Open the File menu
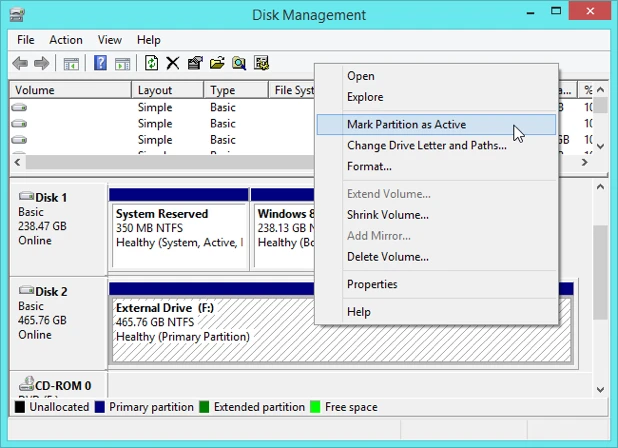The image size is (618, 448). pyautogui.click(x=25, y=40)
